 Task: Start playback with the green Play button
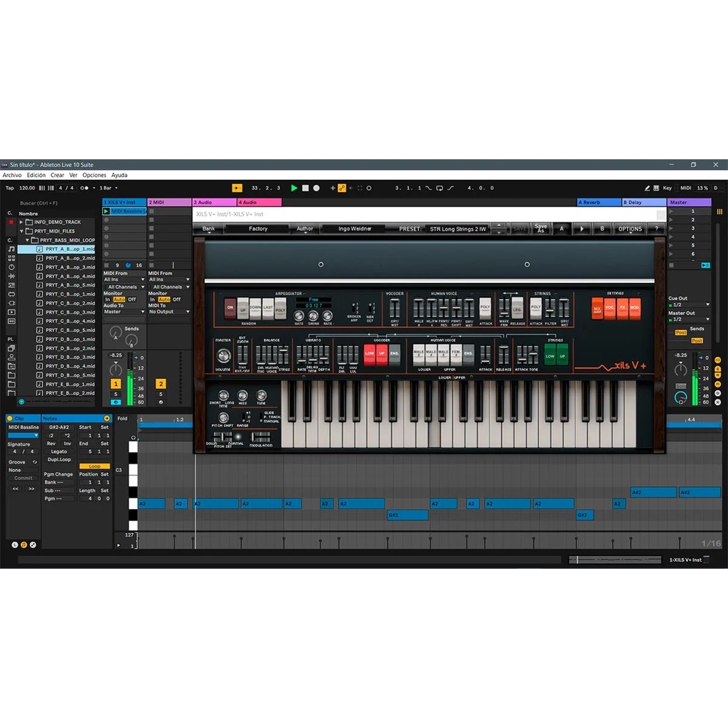[x=294, y=188]
